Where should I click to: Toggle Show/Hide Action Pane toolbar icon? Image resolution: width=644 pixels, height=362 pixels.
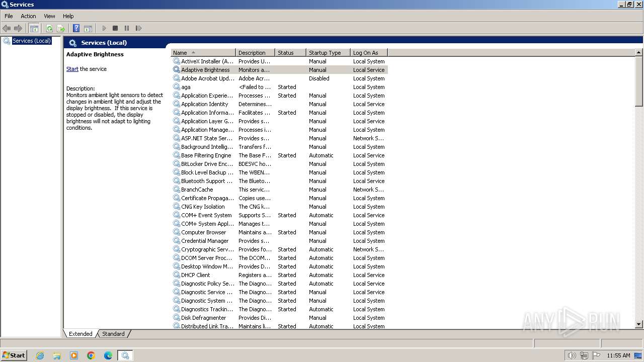[x=88, y=28]
